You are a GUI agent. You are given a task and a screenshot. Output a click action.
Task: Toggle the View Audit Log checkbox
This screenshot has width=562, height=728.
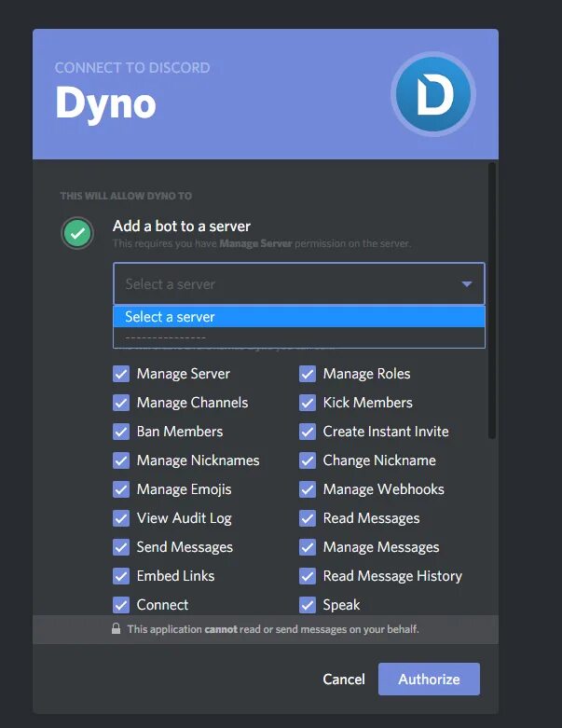pos(121,518)
